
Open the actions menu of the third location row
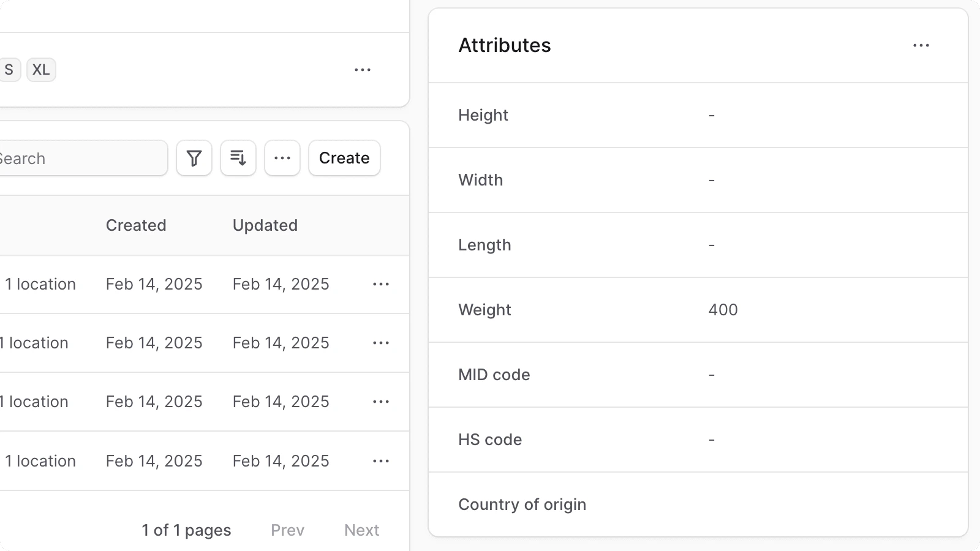(x=381, y=402)
